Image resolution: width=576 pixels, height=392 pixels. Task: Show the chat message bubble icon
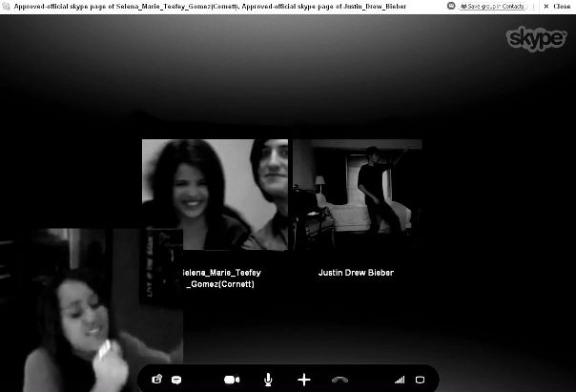click(176, 380)
